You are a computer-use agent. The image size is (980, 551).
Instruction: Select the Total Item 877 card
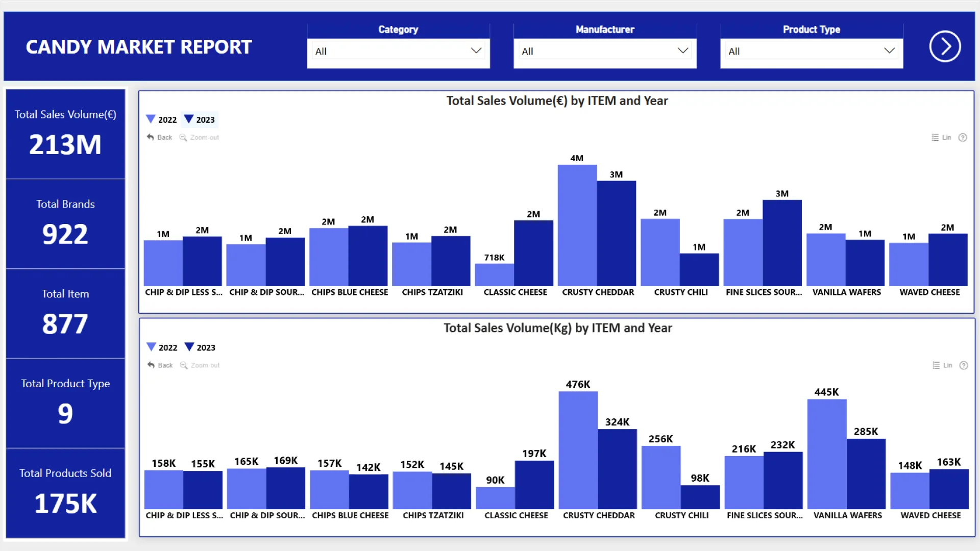click(x=65, y=314)
